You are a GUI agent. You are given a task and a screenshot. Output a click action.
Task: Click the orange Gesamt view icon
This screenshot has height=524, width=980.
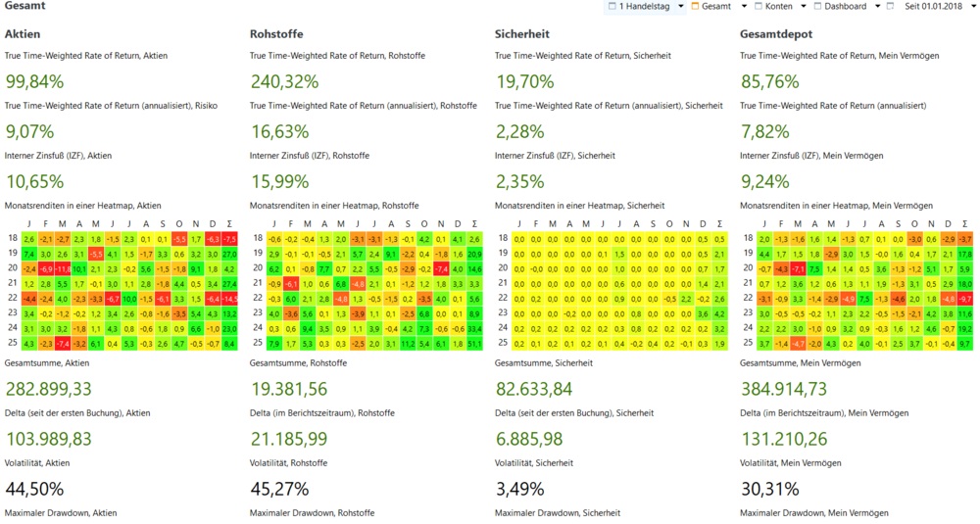point(695,6)
